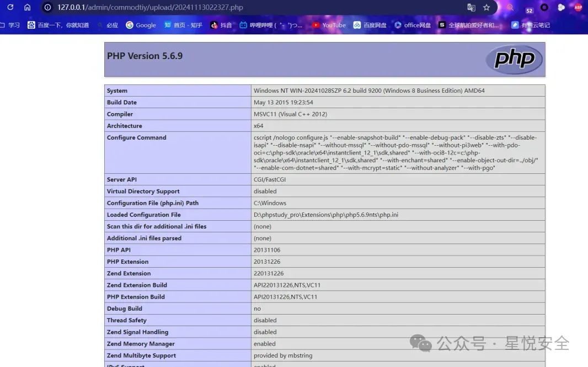Click the Zend Signal Handling label
The image size is (588, 367).
click(138, 332)
